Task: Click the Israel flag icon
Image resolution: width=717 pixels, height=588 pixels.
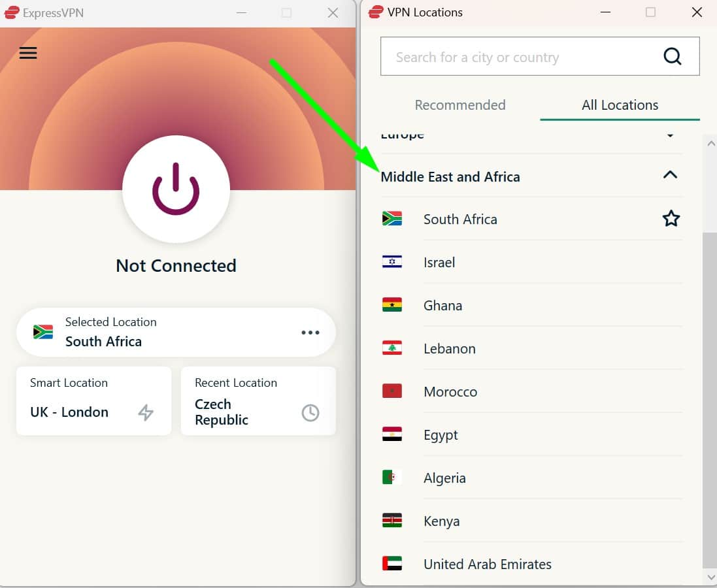Action: tap(392, 261)
